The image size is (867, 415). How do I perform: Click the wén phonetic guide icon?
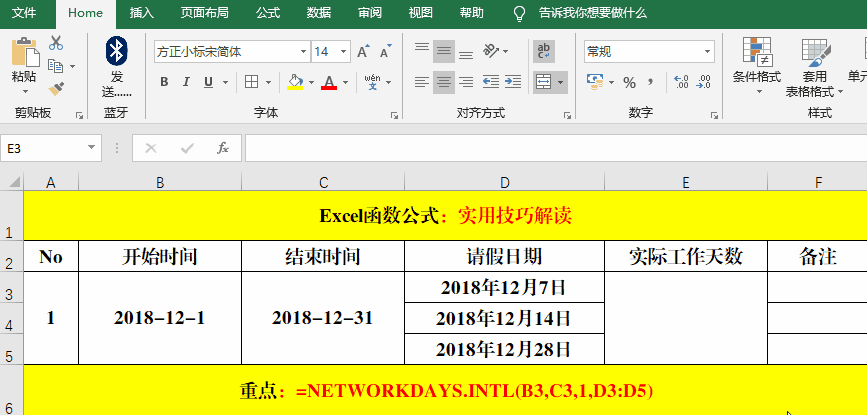click(373, 82)
